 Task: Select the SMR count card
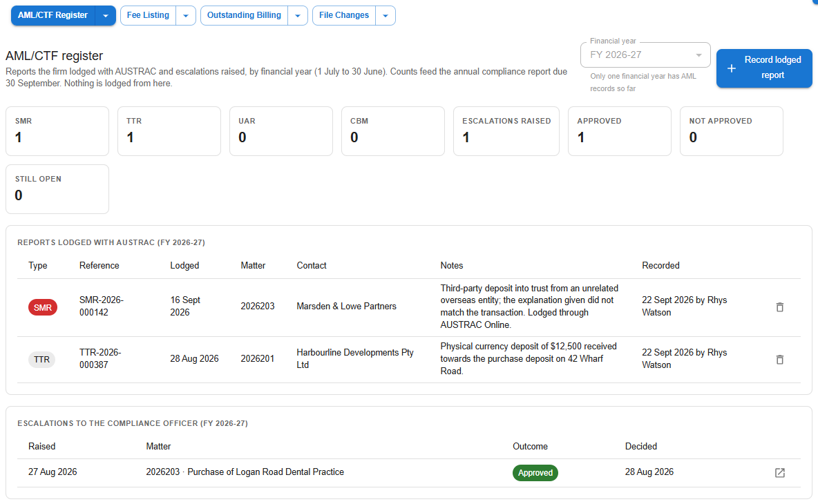coord(57,131)
